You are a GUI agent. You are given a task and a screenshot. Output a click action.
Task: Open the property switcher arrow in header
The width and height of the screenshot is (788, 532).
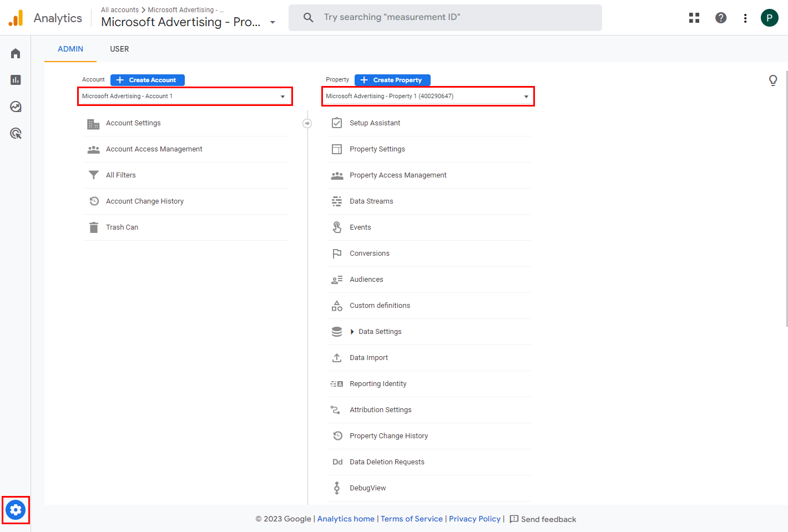click(x=272, y=23)
